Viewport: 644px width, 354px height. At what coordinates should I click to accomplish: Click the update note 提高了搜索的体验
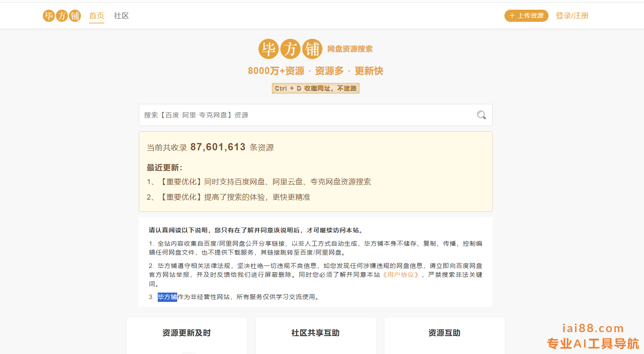[x=229, y=197]
